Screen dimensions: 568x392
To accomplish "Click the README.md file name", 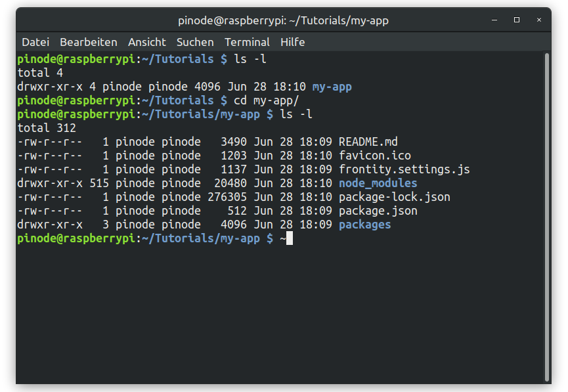I will [368, 142].
